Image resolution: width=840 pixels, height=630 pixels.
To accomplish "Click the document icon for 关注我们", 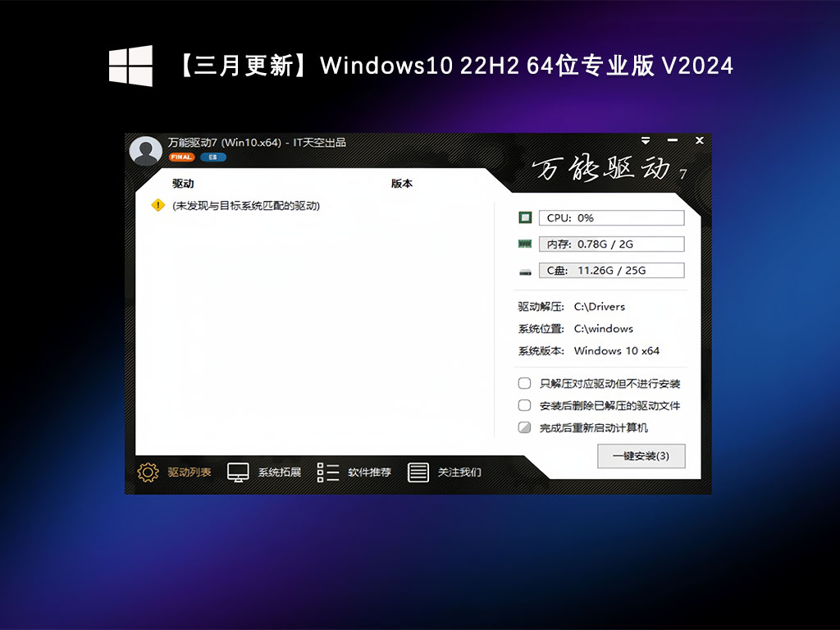I will pyautogui.click(x=418, y=472).
